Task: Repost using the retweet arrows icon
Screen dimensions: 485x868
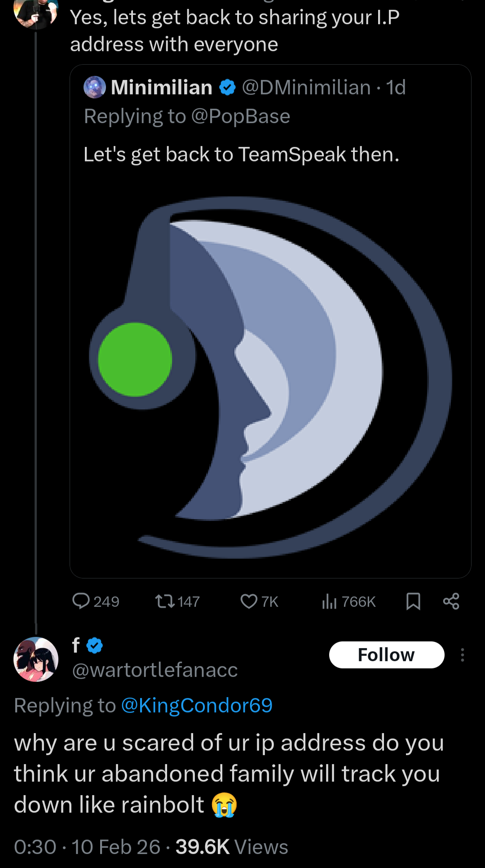Action: click(165, 601)
